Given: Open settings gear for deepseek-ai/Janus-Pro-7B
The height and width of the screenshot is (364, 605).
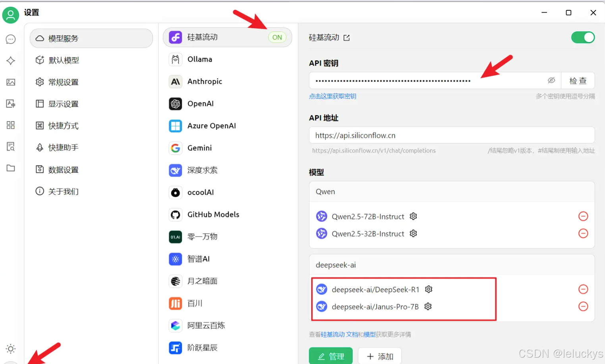Looking at the screenshot, I should pos(428,306).
